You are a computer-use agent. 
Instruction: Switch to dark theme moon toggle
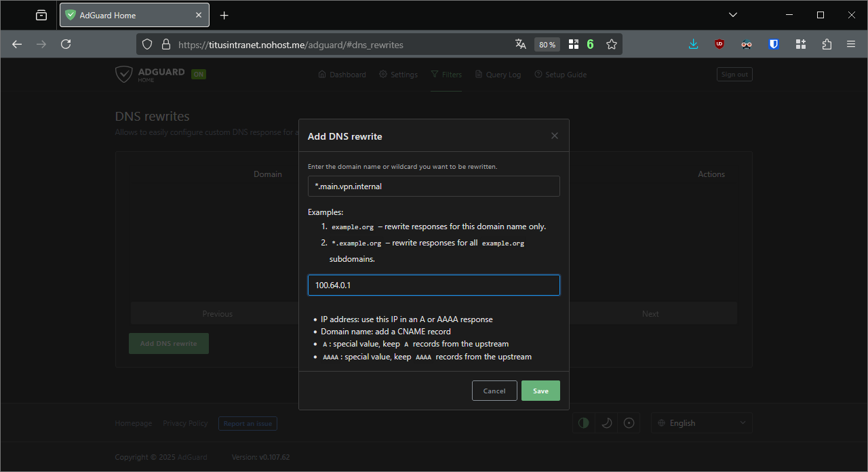coord(607,423)
